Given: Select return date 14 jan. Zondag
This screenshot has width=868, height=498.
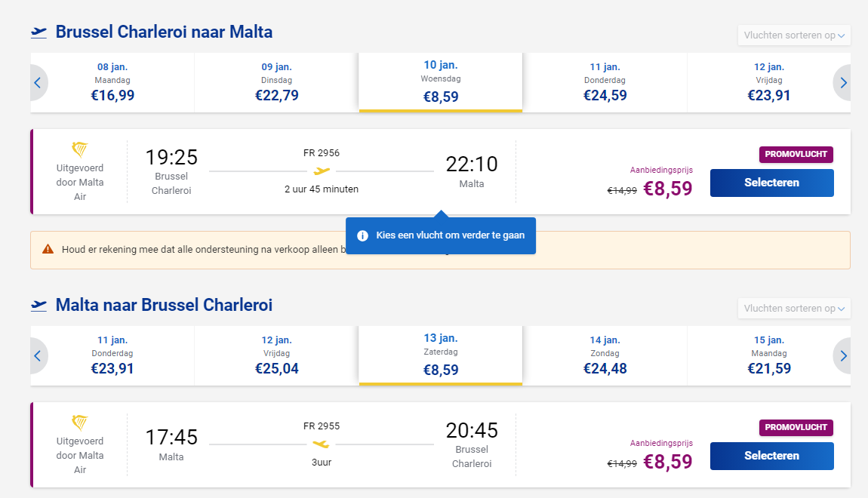Looking at the screenshot, I should pos(605,355).
